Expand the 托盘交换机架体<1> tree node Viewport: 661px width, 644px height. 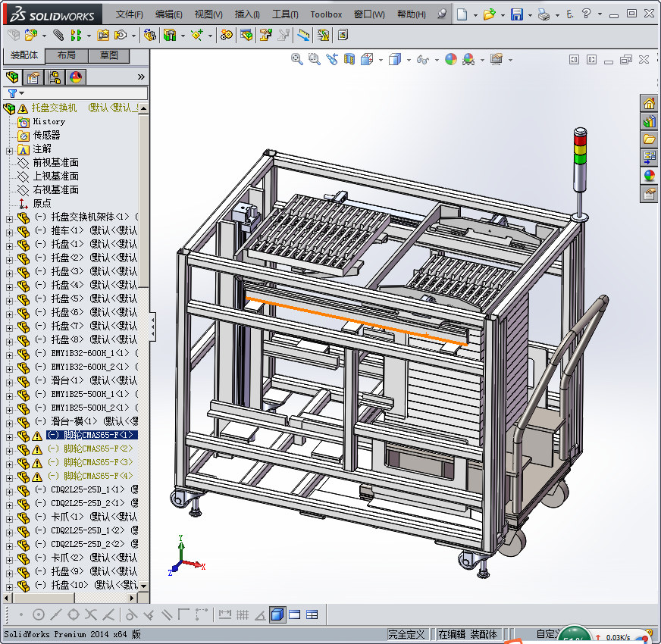pos(9,217)
